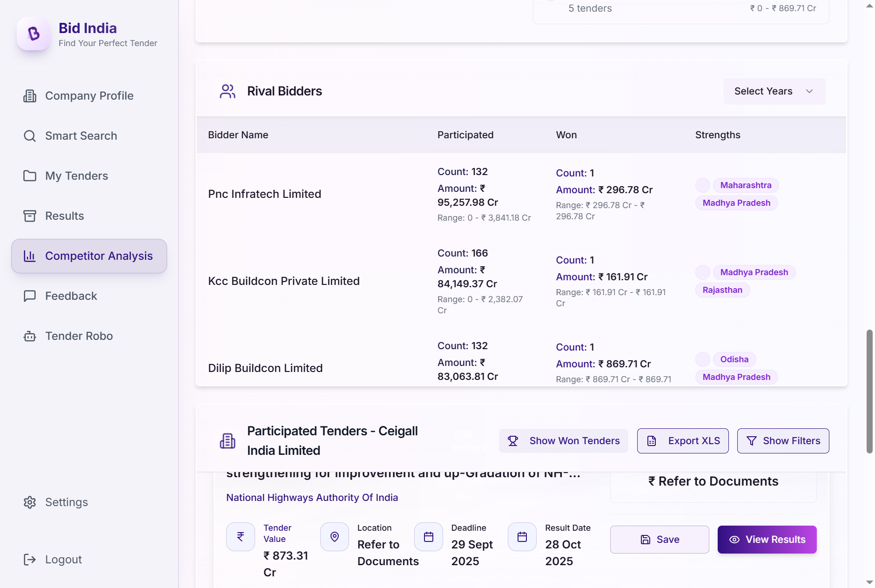This screenshot has width=875, height=588.
Task: Click the Settings gear icon
Action: pyautogui.click(x=30, y=502)
